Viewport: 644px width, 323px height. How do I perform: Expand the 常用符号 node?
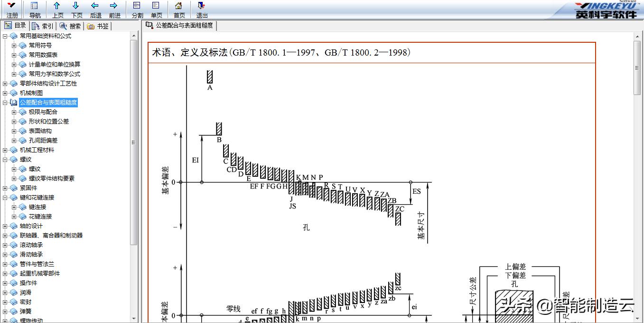pos(14,46)
